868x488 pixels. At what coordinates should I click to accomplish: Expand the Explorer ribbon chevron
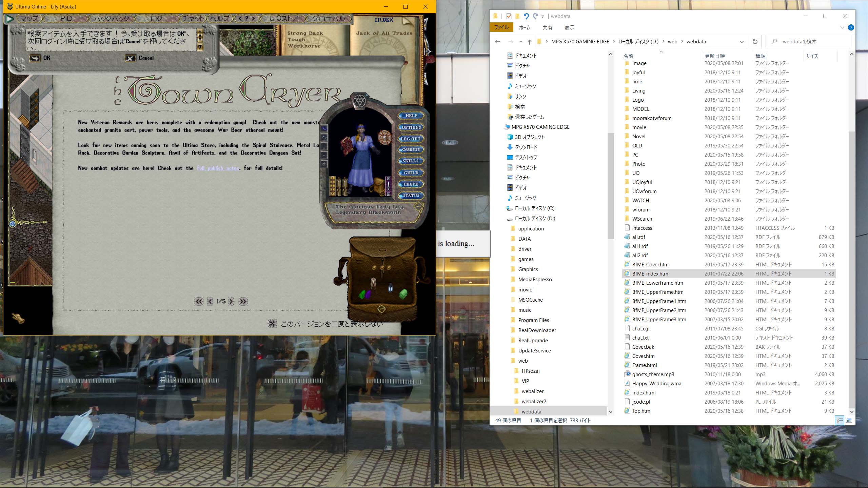[x=842, y=27]
